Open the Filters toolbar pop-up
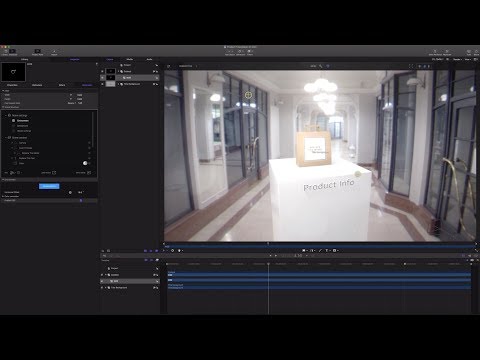Viewport: 480px width, 360px height. coord(250,52)
